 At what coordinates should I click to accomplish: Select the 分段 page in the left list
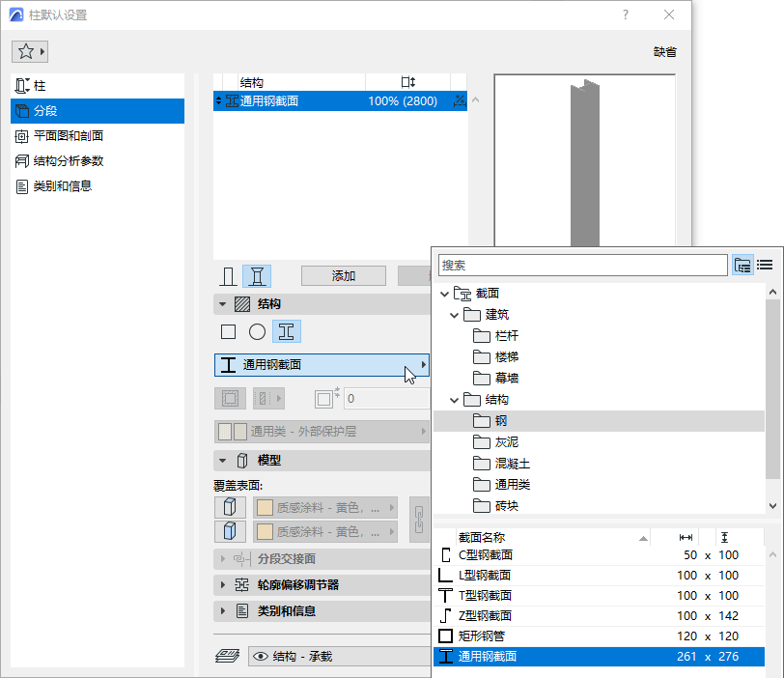tap(98, 110)
